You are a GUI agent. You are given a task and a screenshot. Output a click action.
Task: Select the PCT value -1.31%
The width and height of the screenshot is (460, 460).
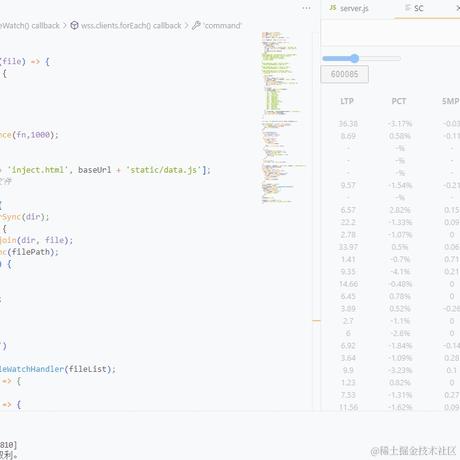click(400, 395)
